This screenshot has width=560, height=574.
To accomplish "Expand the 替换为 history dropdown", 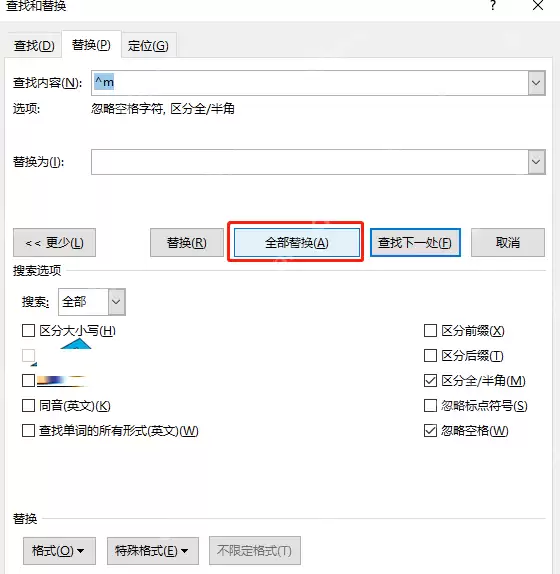I will (x=537, y=162).
